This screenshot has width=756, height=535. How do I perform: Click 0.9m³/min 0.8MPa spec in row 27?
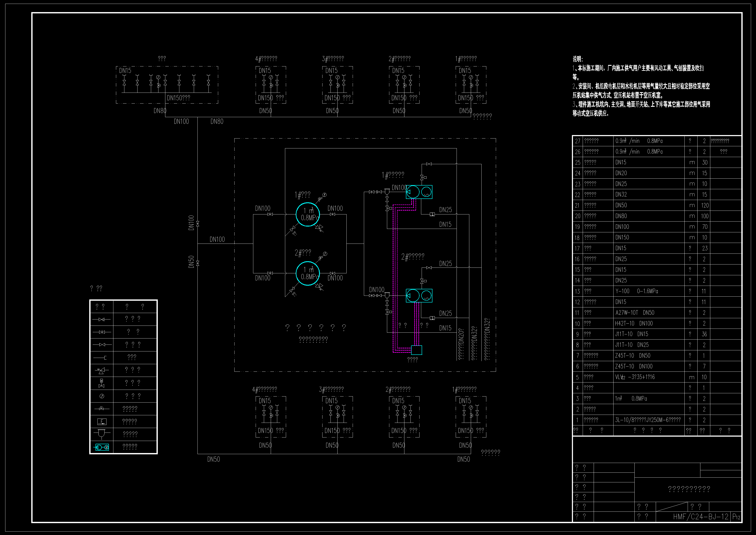[639, 141]
